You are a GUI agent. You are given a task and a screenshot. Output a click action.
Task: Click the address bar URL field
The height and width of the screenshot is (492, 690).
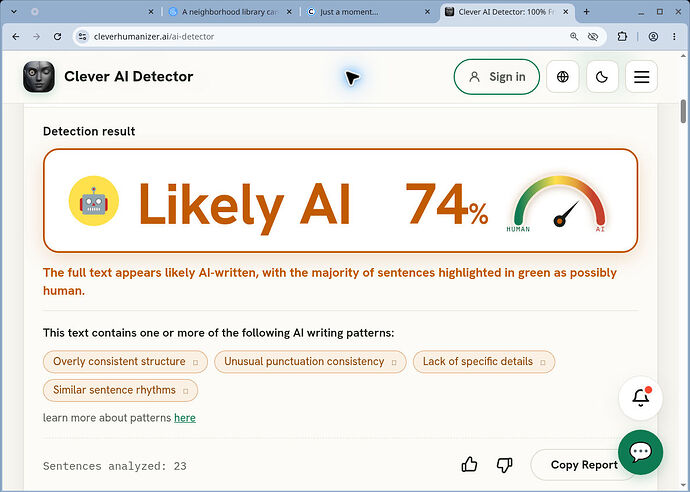(x=326, y=37)
